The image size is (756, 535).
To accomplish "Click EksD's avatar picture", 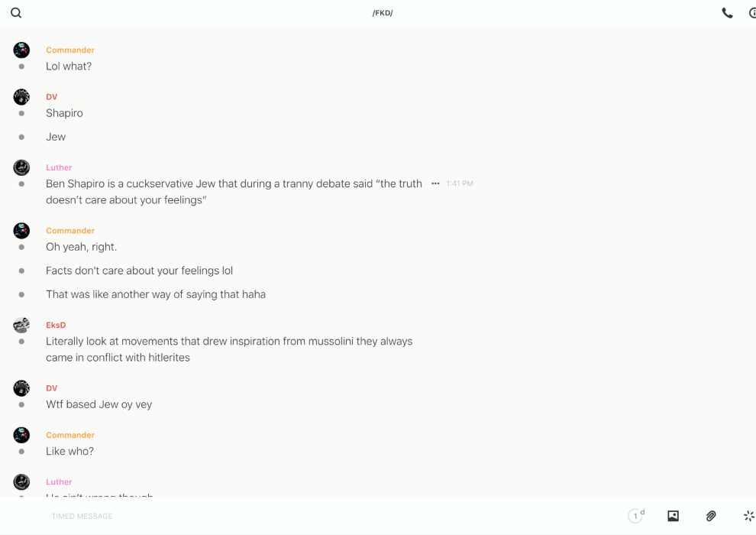I will pyautogui.click(x=21, y=326).
